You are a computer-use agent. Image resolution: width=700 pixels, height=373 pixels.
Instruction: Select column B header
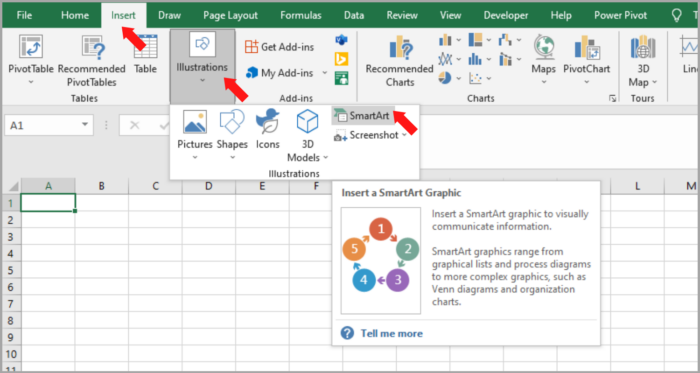tap(102, 186)
